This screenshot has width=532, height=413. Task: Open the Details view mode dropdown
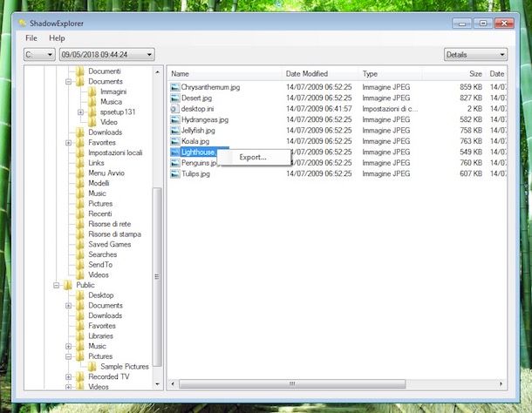[475, 55]
